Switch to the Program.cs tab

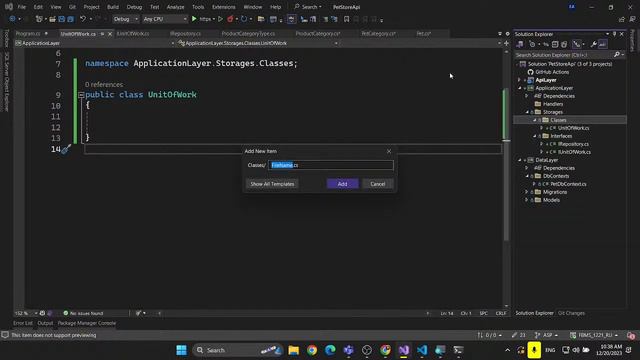point(29,33)
